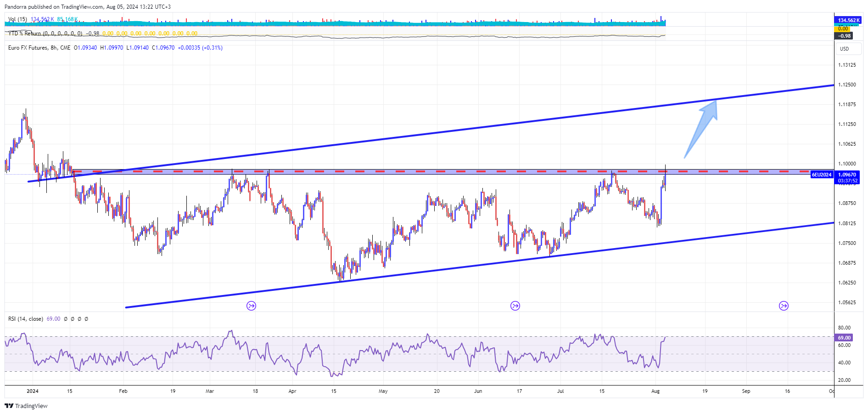Click the 1.08125 price axis label
Viewport: 868px width, 414px height.
[847, 223]
